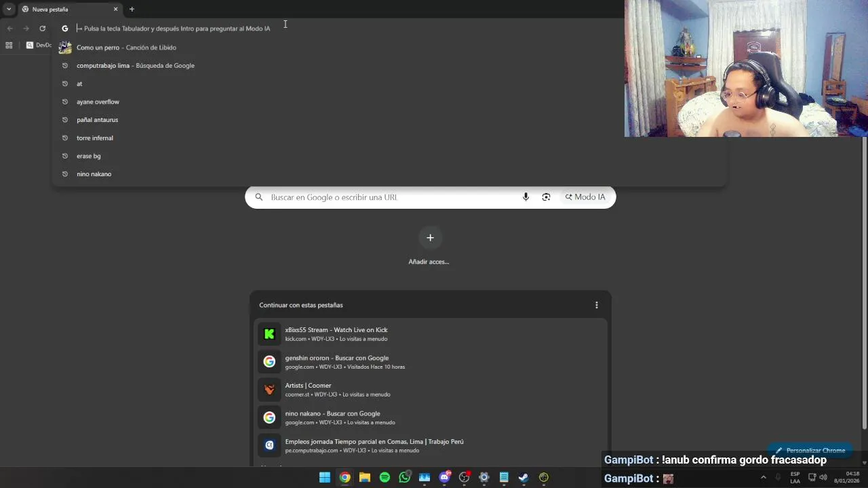
Task: Click the Google G icon in omnibox
Action: click(65, 28)
